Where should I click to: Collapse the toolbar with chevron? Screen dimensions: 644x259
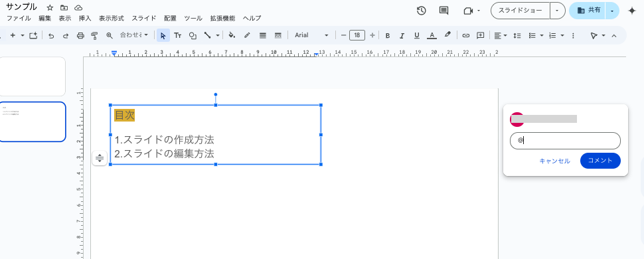(614, 35)
